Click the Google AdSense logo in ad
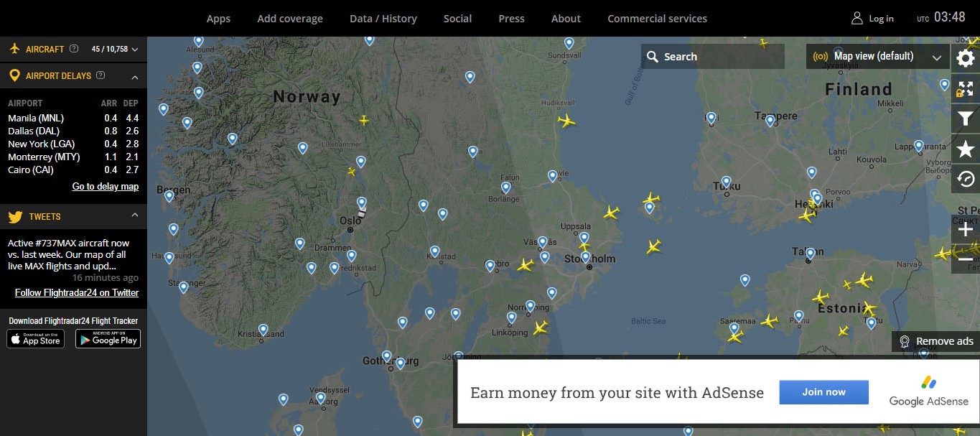This screenshot has height=436, width=980. point(928,392)
